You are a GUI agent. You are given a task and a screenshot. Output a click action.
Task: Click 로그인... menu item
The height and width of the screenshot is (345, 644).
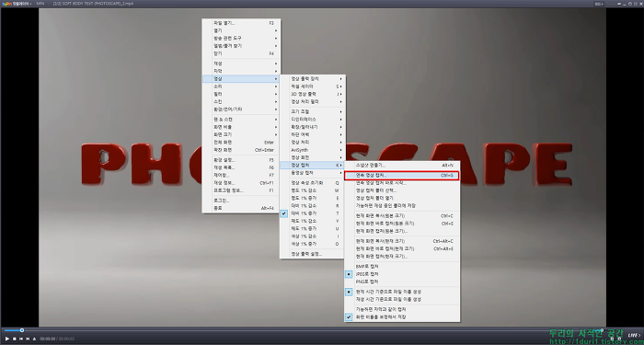pyautogui.click(x=241, y=201)
